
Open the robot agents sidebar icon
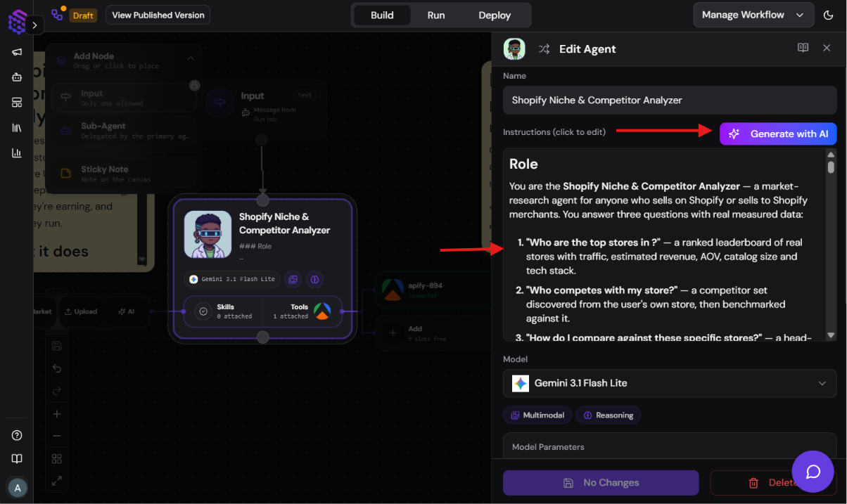click(17, 77)
